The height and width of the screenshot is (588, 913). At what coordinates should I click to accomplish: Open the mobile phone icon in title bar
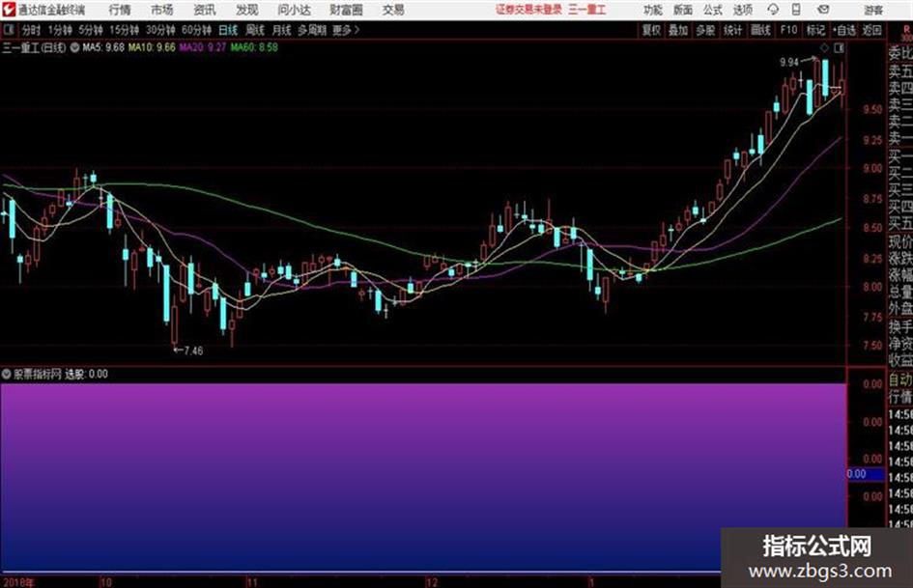coord(796,10)
